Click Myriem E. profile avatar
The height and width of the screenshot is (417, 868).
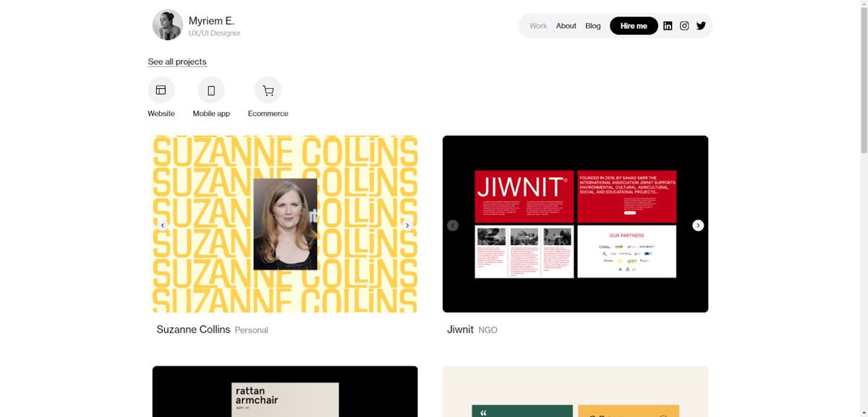(167, 25)
